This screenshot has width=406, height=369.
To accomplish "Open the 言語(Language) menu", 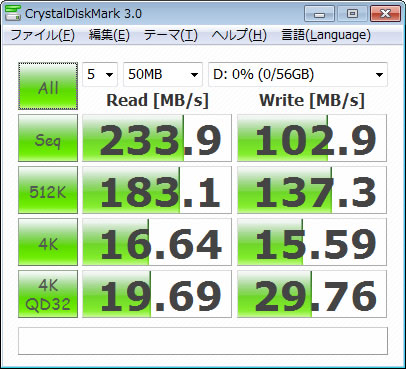I will (326, 35).
